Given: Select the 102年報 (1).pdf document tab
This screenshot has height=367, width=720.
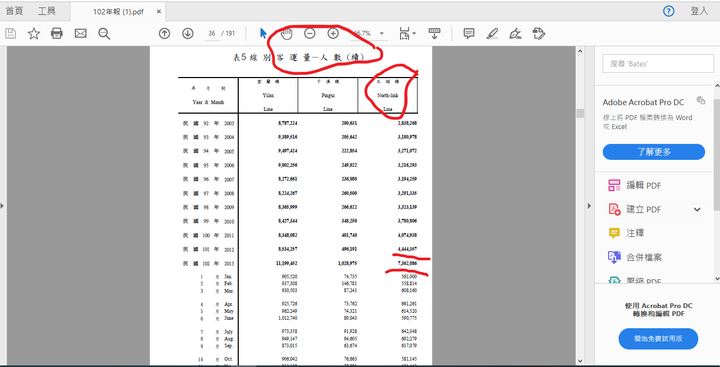Looking at the screenshot, I should coord(118,12).
